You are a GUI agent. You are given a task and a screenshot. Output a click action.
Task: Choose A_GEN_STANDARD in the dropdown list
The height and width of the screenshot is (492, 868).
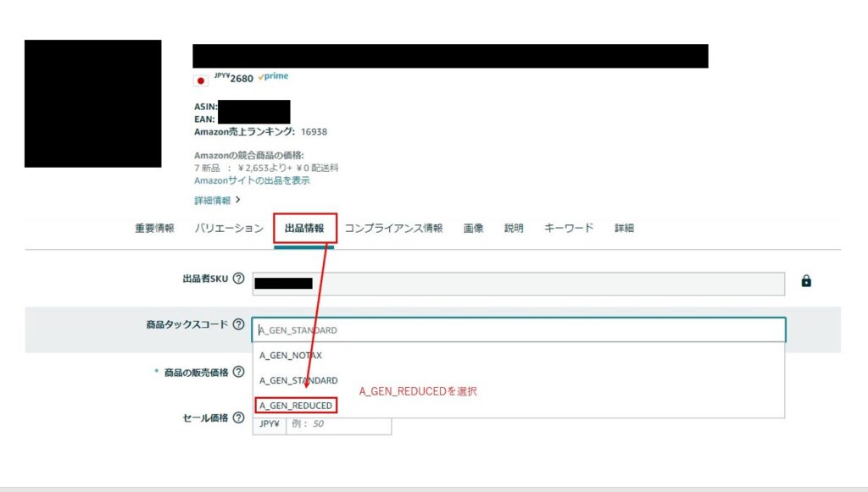[298, 381]
